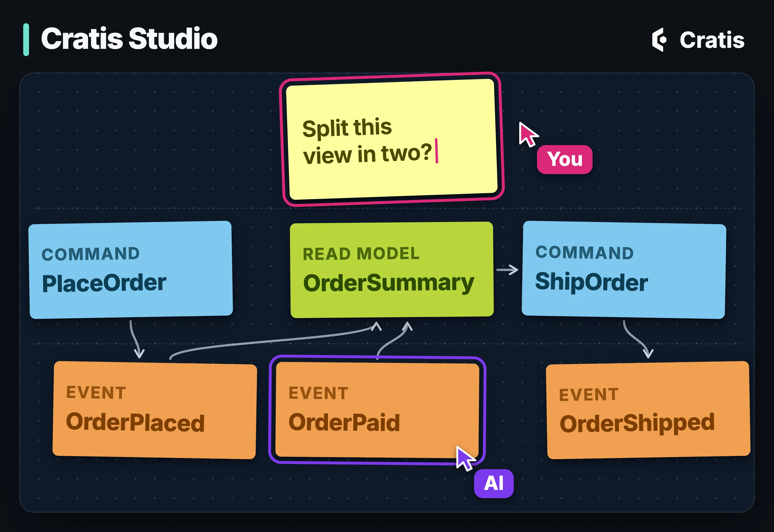The width and height of the screenshot is (774, 532).
Task: Click the pink user cursor arrow
Action: coord(528,134)
